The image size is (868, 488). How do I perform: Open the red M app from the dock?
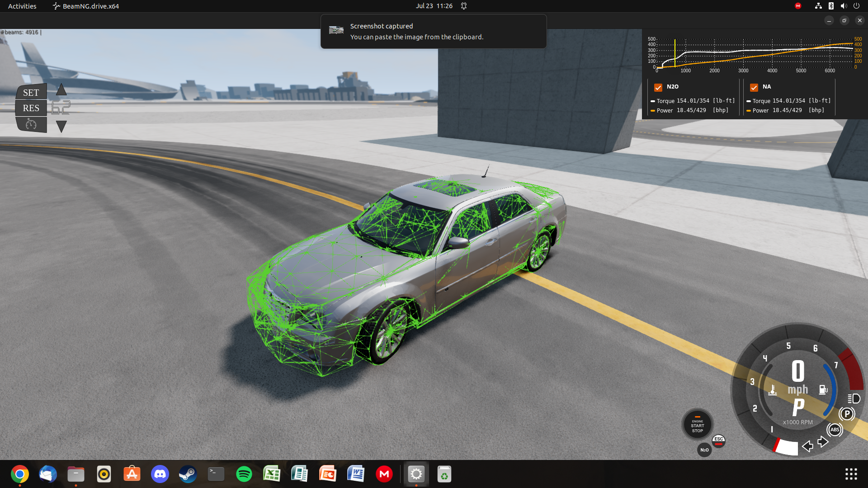[384, 474]
